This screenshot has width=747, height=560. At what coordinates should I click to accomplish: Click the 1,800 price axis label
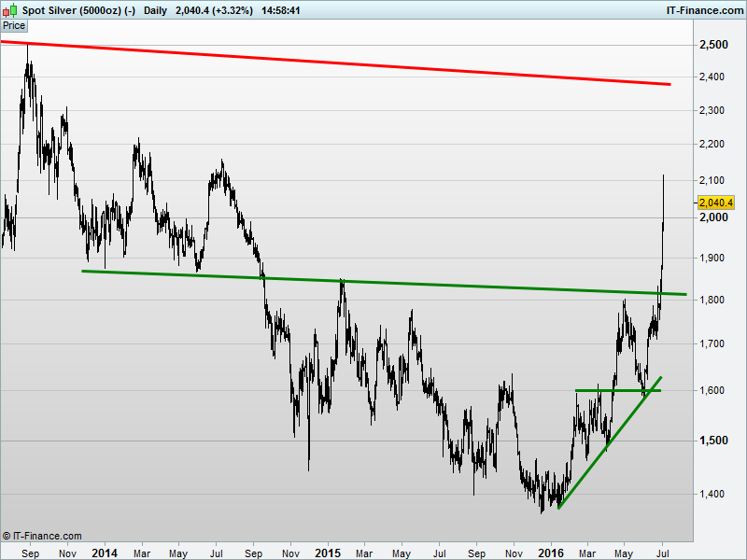(712, 300)
